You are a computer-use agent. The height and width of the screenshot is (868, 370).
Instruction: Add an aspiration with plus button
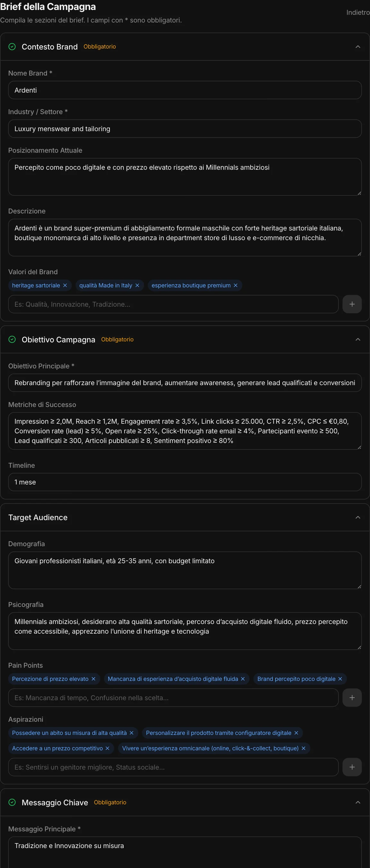[x=352, y=767]
